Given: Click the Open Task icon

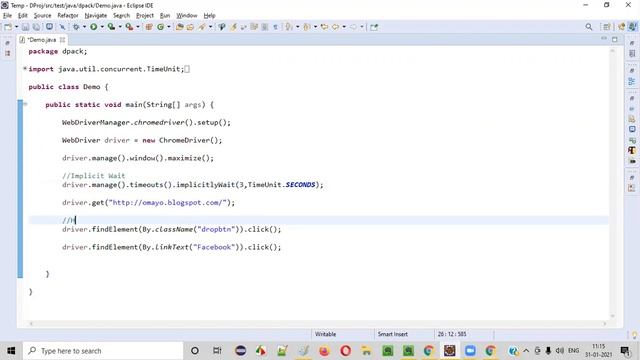Looking at the screenshot, I should [190, 27].
